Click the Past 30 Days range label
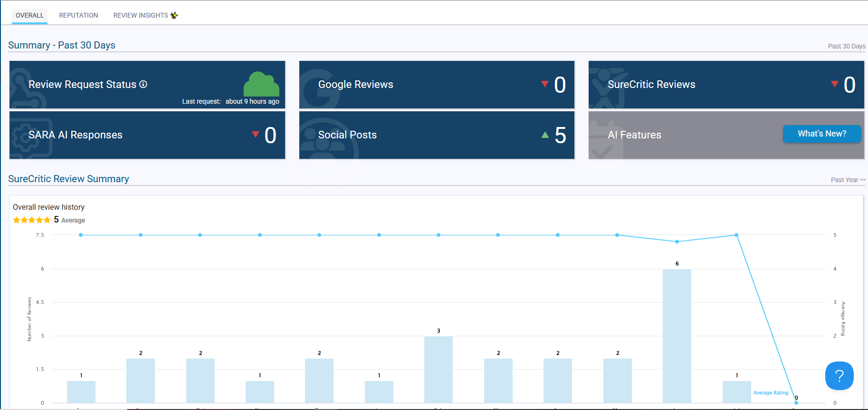 coord(846,46)
